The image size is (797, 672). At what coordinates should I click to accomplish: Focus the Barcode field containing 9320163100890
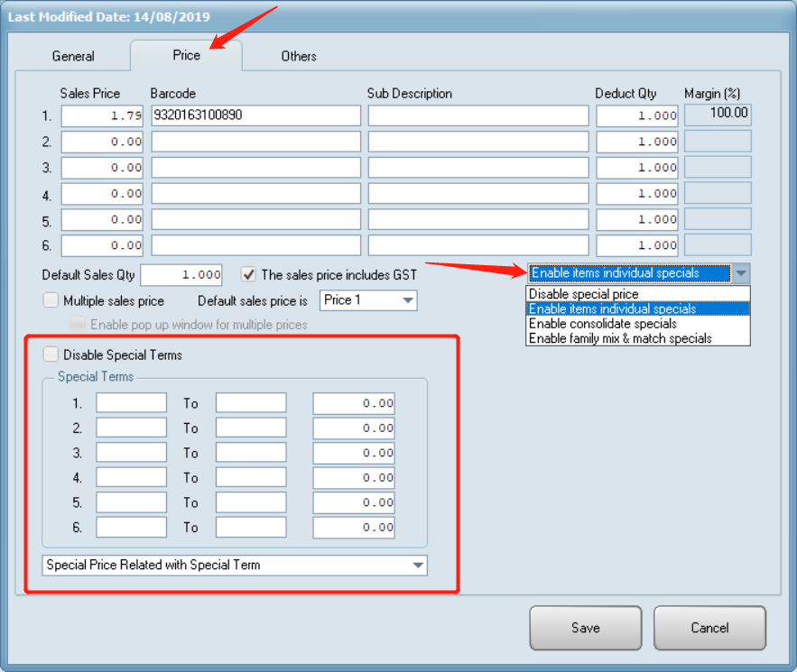tap(255, 115)
